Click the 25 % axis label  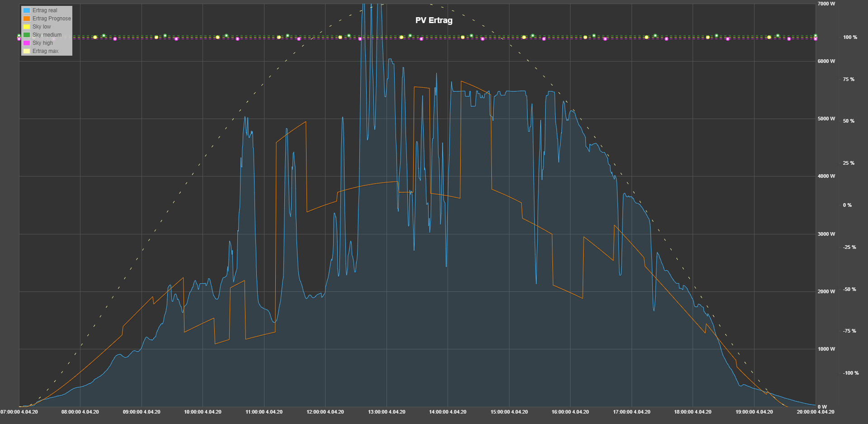pyautogui.click(x=849, y=163)
